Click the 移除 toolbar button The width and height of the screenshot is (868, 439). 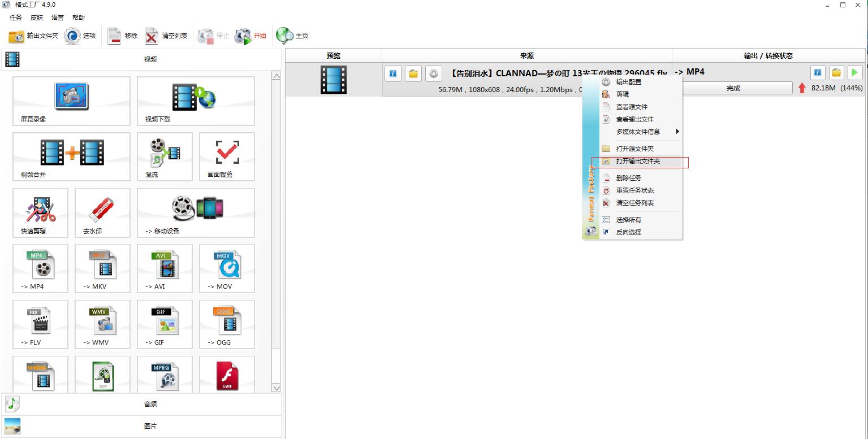coord(122,36)
